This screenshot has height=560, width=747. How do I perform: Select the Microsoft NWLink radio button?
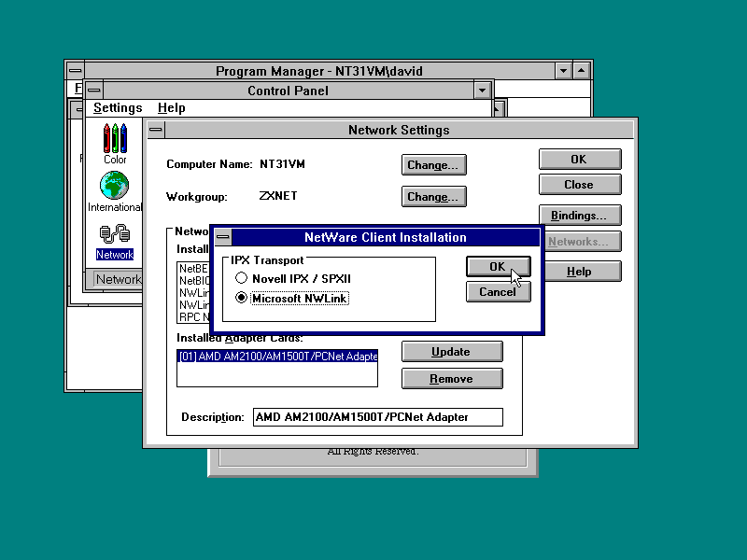coord(242,298)
